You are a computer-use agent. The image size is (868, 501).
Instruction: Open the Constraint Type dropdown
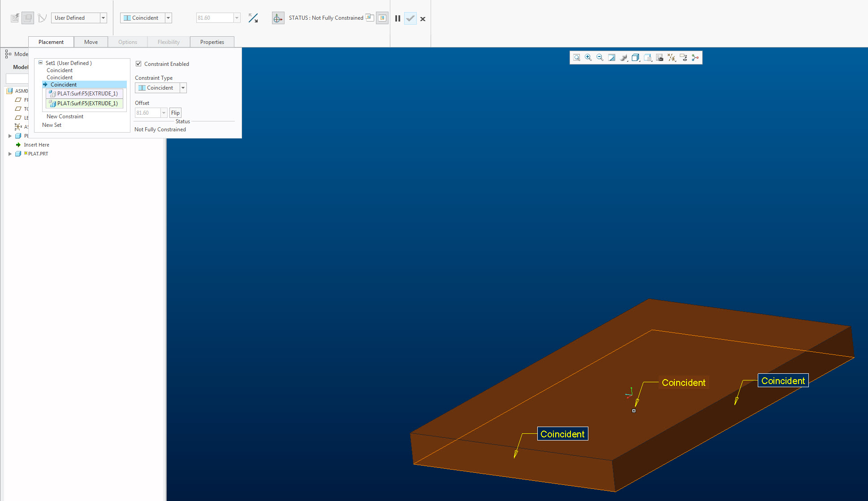tap(182, 88)
